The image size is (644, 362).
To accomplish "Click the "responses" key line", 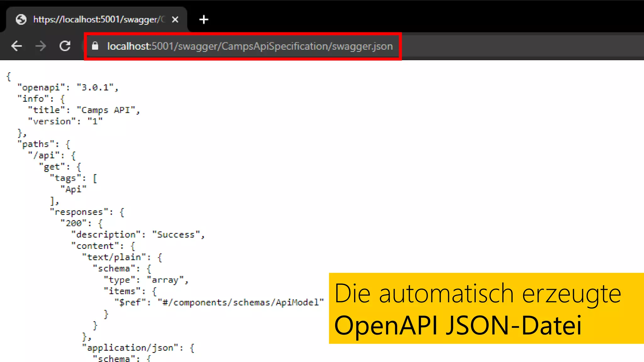I will tap(87, 212).
